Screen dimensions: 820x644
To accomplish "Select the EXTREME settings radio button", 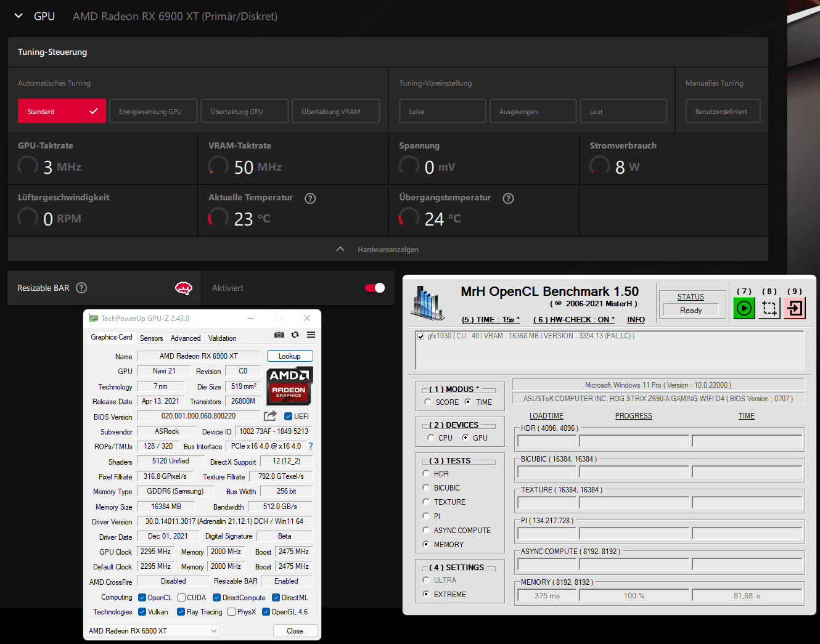I will pyautogui.click(x=426, y=594).
